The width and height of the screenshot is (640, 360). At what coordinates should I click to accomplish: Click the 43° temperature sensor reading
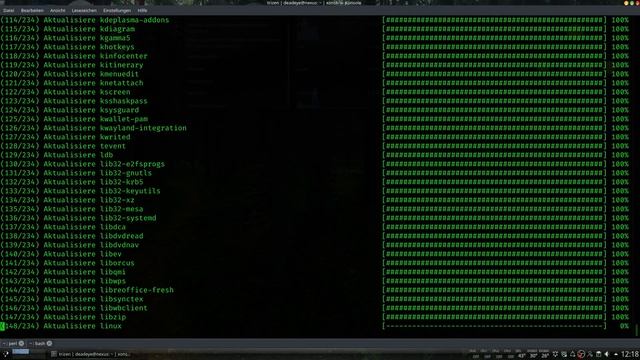522,356
